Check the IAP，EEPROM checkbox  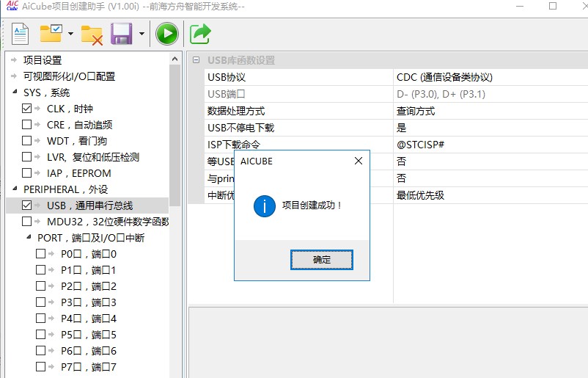pyautogui.click(x=26, y=172)
